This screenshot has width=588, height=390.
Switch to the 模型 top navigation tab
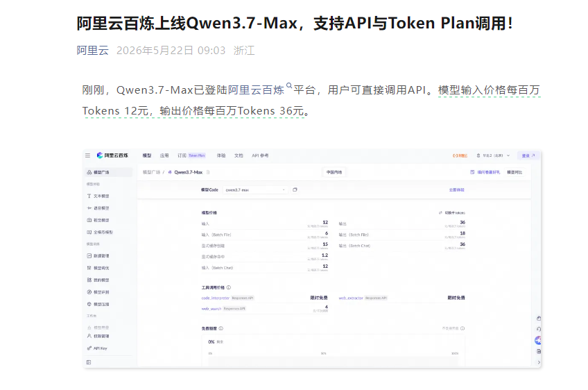click(147, 155)
